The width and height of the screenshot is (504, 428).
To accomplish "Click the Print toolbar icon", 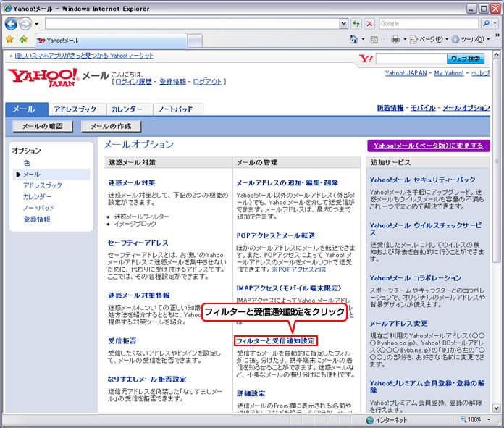I will 395,39.
